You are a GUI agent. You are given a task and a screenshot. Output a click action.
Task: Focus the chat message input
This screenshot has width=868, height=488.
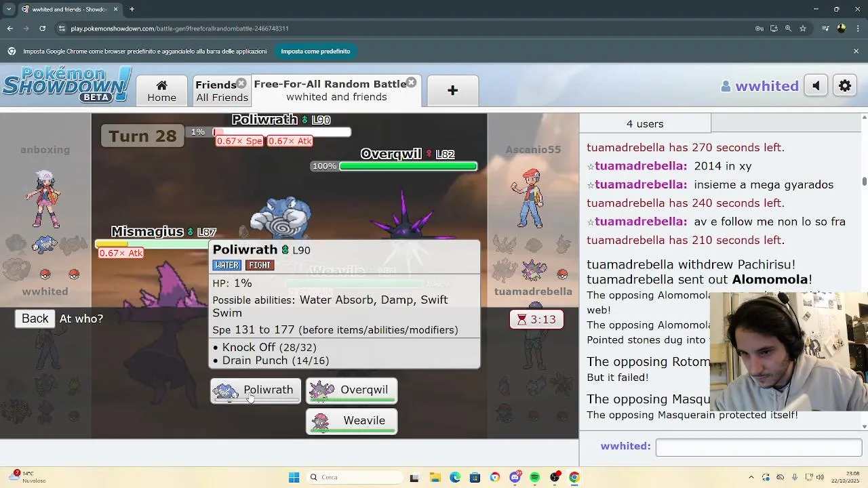coord(758,447)
